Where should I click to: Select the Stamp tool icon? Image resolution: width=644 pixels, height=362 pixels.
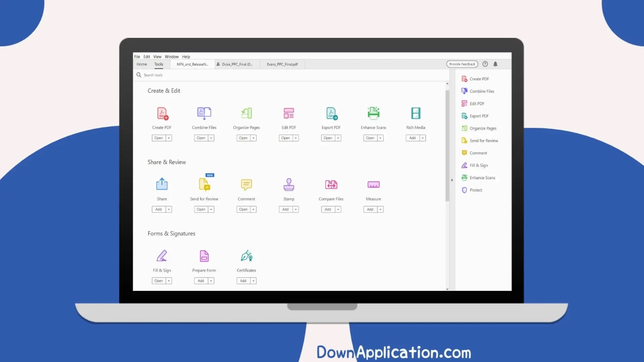[289, 184]
